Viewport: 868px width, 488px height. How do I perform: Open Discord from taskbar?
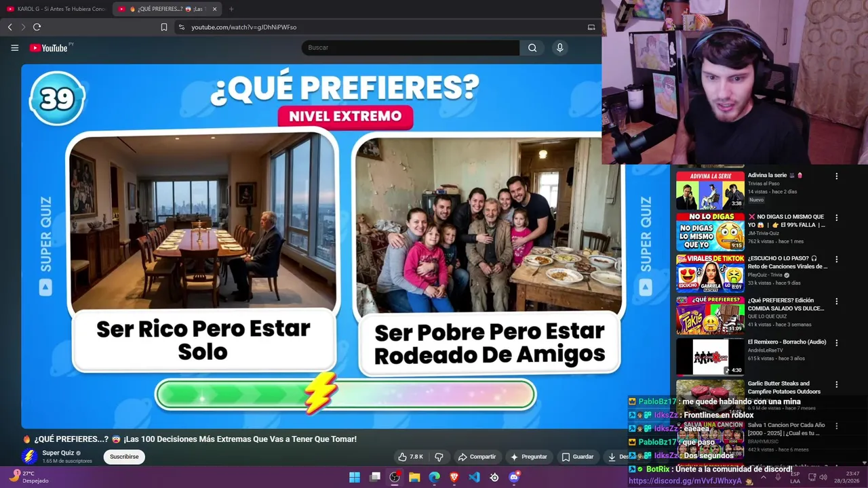click(x=514, y=477)
